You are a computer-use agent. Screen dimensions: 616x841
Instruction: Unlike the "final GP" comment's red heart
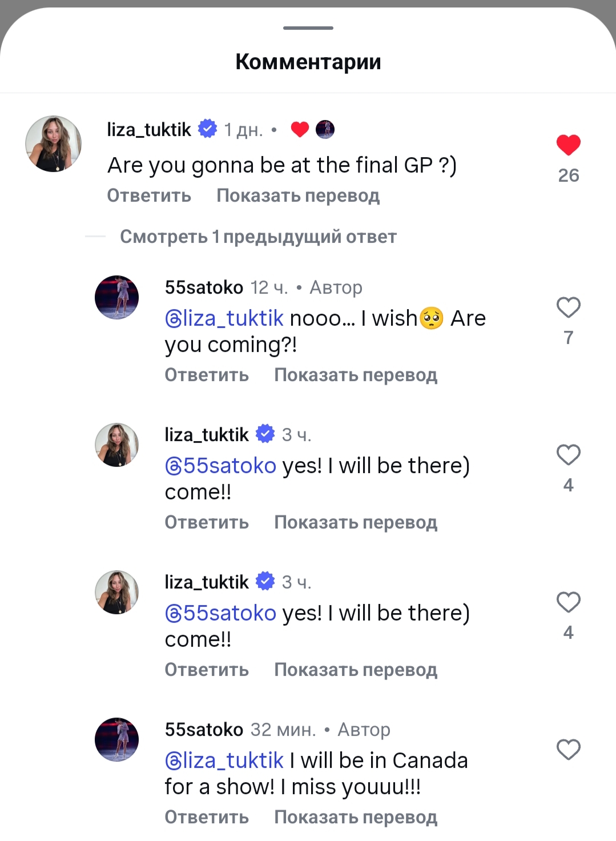tap(568, 145)
